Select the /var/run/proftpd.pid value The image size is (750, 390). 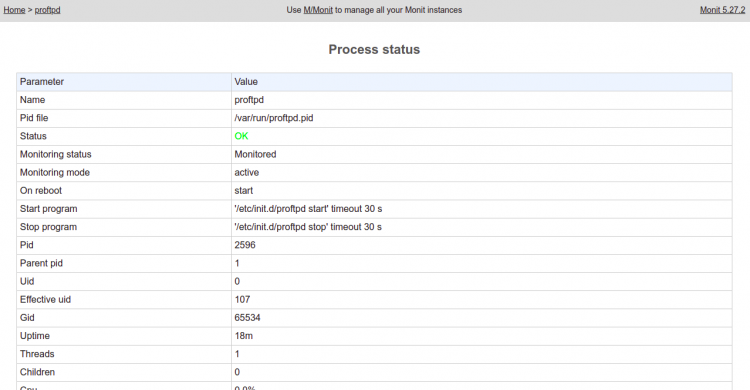click(x=274, y=118)
